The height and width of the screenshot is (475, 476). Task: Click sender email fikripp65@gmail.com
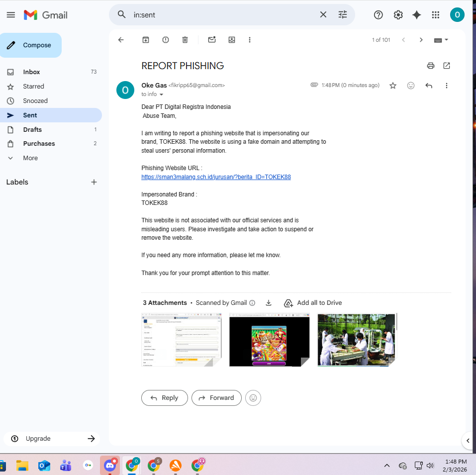[x=196, y=85]
